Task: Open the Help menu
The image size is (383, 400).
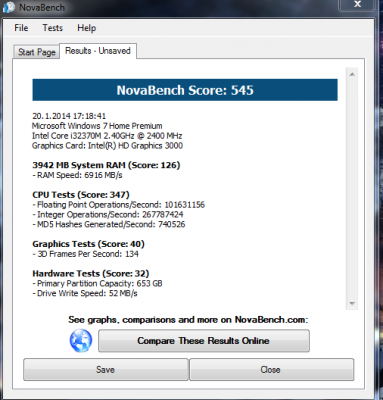Action: (x=87, y=28)
